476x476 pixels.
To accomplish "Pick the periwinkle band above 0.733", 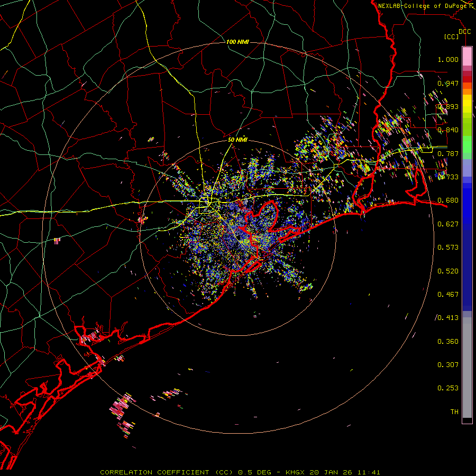I will coord(467,168).
